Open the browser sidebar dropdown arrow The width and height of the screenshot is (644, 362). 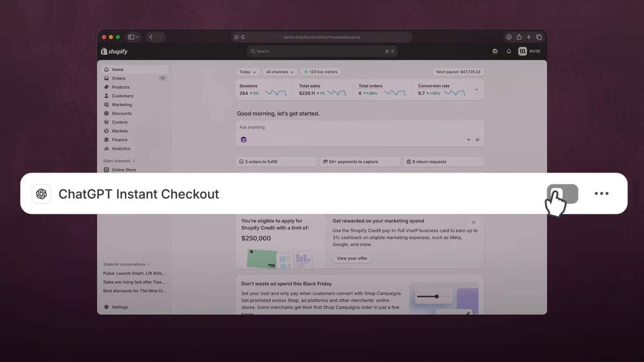[x=137, y=37]
